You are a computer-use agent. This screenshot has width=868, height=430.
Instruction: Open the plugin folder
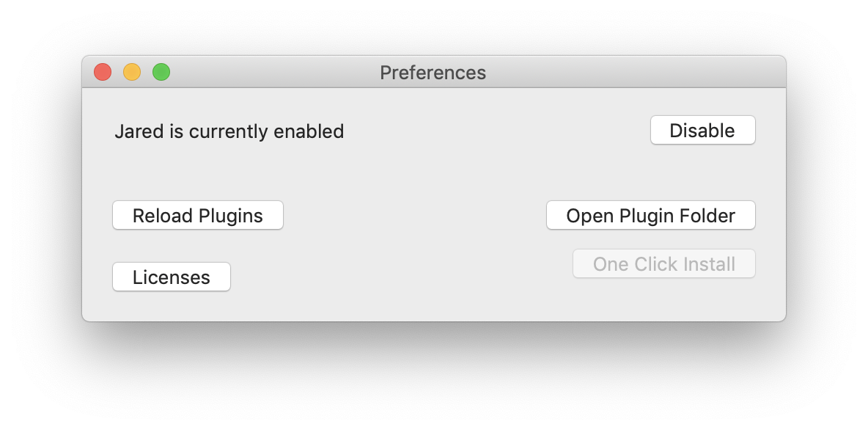pos(650,216)
